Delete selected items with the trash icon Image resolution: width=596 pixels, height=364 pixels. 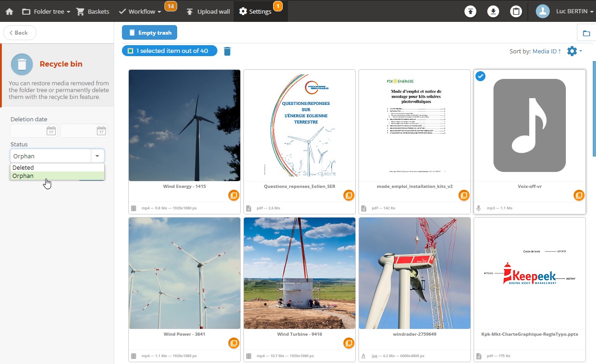[x=227, y=51]
